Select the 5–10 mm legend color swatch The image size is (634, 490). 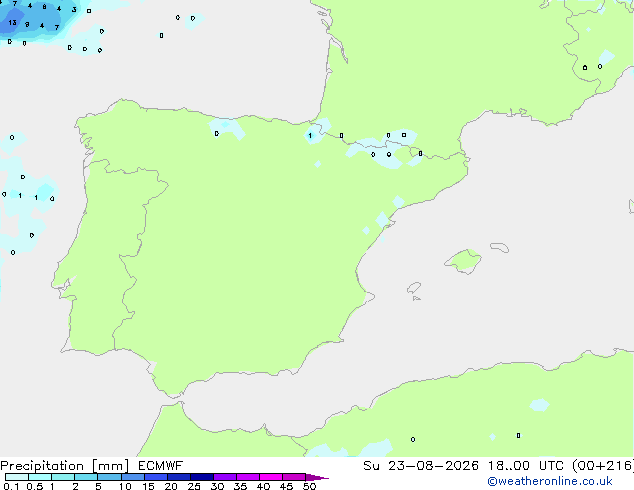[109, 477]
